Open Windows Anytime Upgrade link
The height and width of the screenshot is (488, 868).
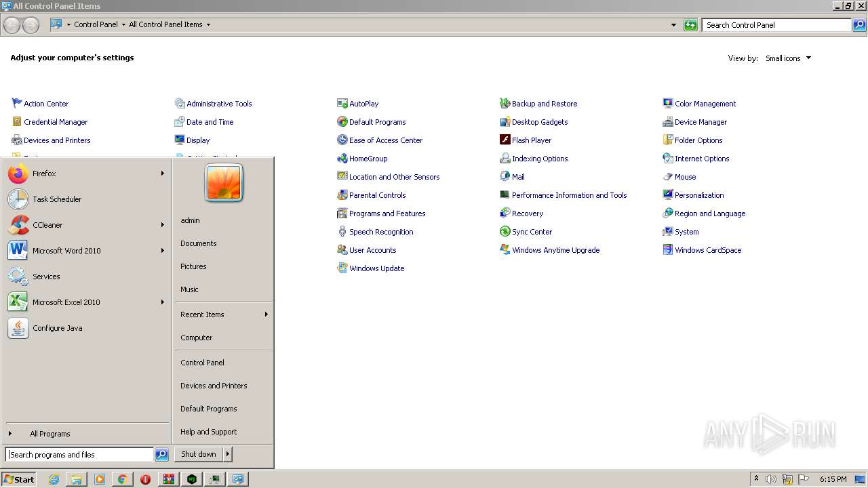[550, 250]
